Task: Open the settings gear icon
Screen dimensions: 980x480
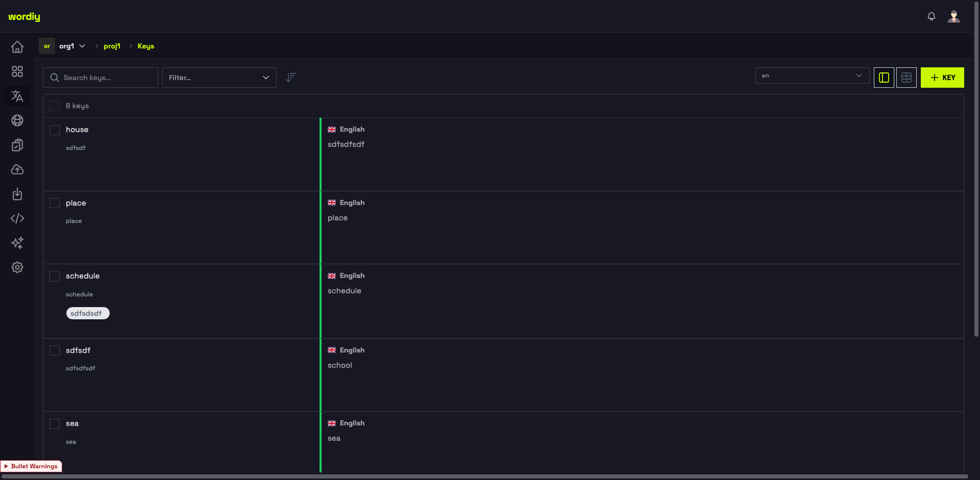Action: click(17, 267)
